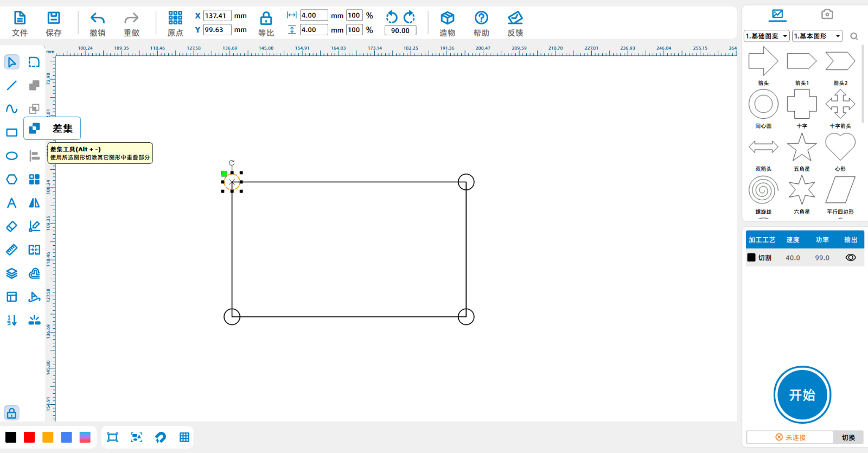Toggle the canvas lock at bottom left
868x453 pixels.
coord(11,413)
